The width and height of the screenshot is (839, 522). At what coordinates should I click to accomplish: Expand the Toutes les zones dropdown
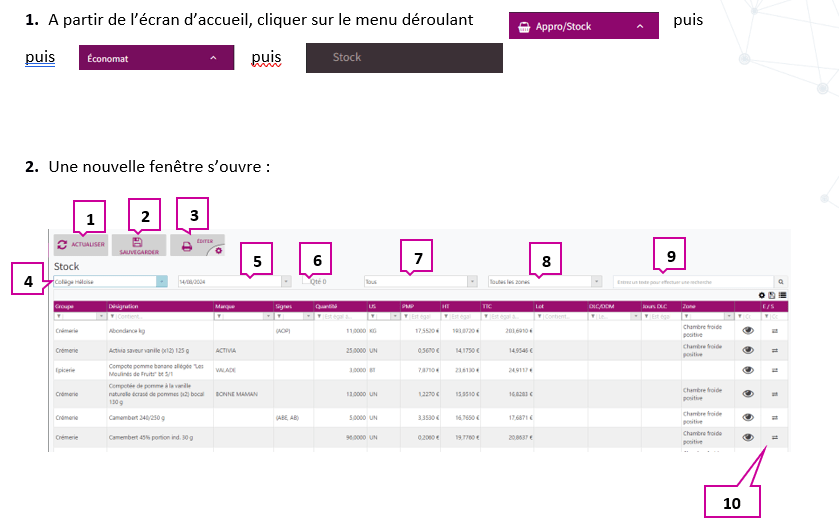click(x=596, y=282)
